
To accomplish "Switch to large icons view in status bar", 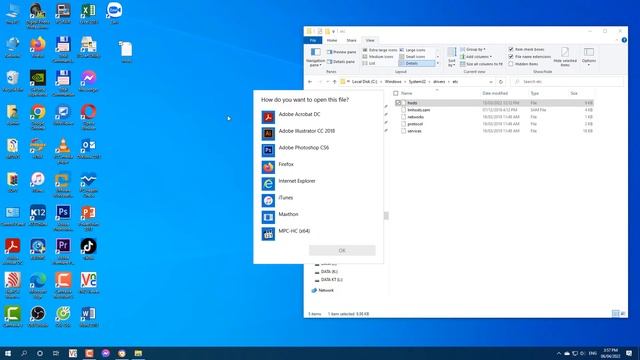I will 623,313.
